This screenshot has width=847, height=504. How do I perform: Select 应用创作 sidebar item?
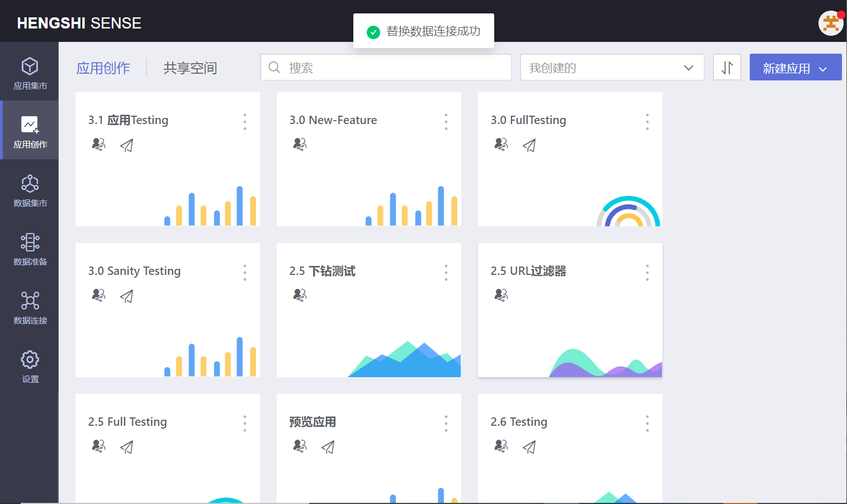pyautogui.click(x=30, y=131)
